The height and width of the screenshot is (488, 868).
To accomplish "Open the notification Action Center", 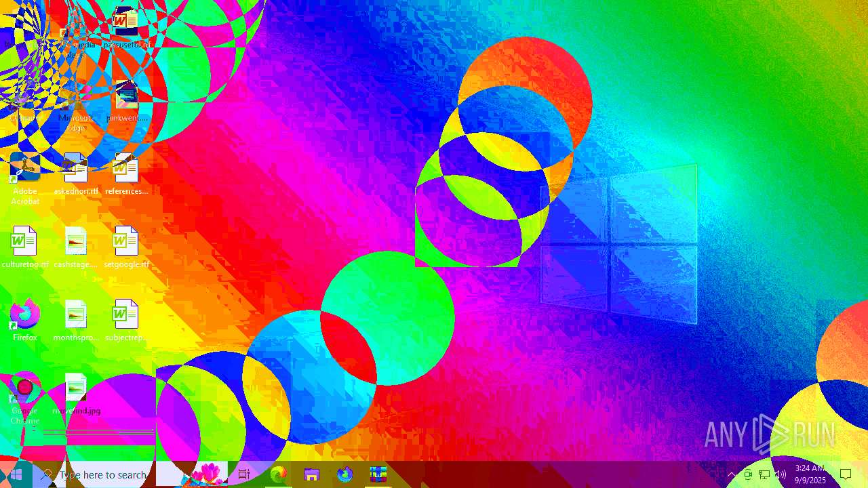I will click(x=846, y=474).
